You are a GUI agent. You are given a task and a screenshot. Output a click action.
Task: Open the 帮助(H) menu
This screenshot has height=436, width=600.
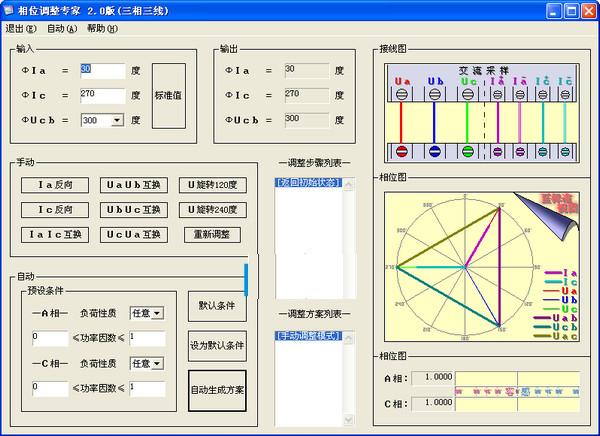[102, 29]
